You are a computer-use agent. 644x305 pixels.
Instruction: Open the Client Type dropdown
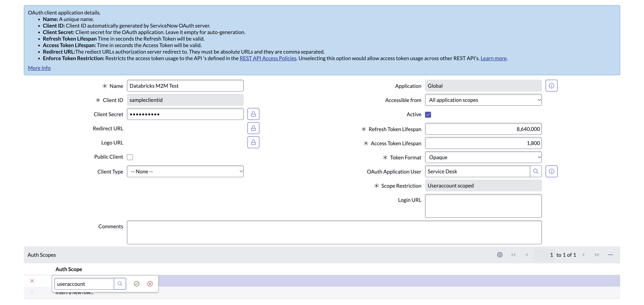pos(185,171)
